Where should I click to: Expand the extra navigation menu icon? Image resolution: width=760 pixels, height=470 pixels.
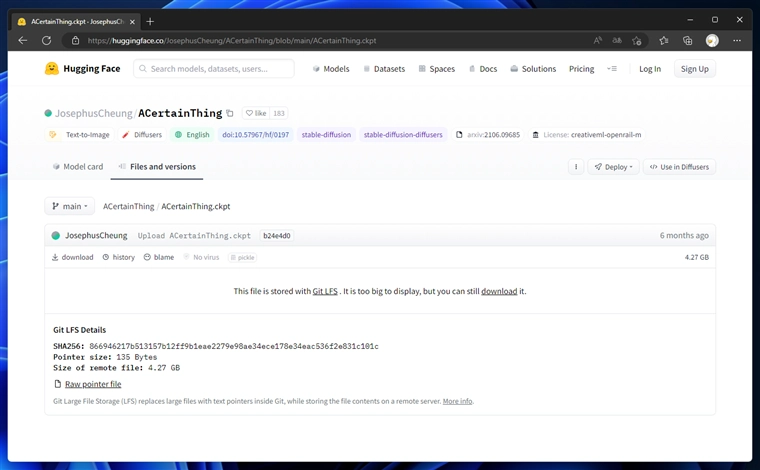click(x=612, y=69)
